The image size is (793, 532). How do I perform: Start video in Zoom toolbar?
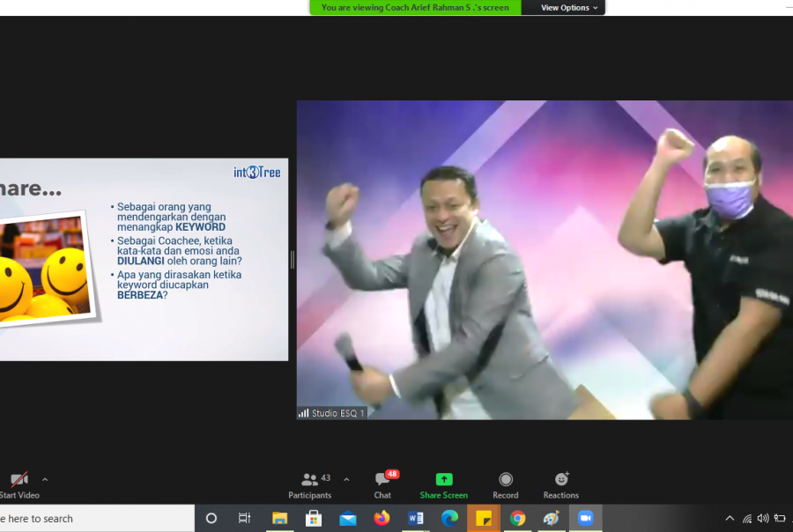point(19,483)
